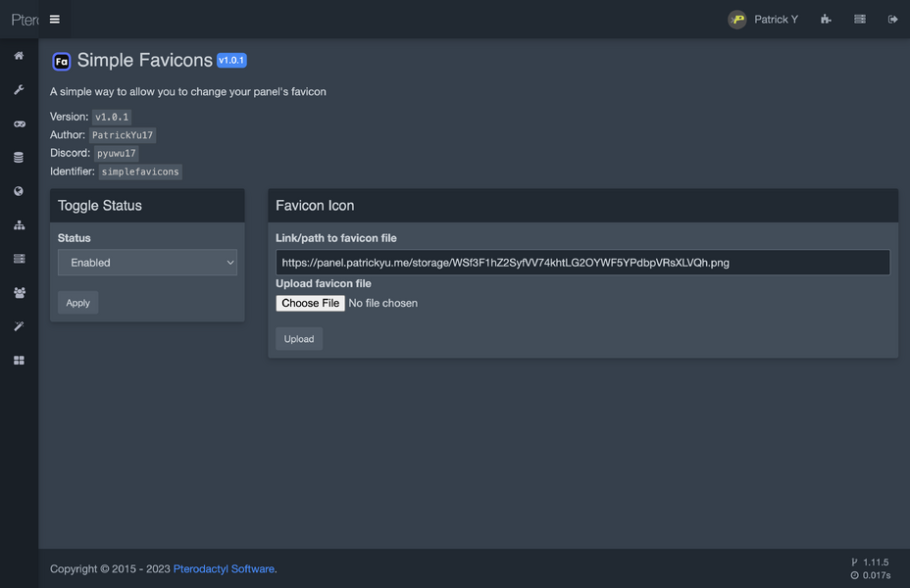910x588 pixels.
Task: Click the databases icon in the sidebar
Action: [x=19, y=157]
